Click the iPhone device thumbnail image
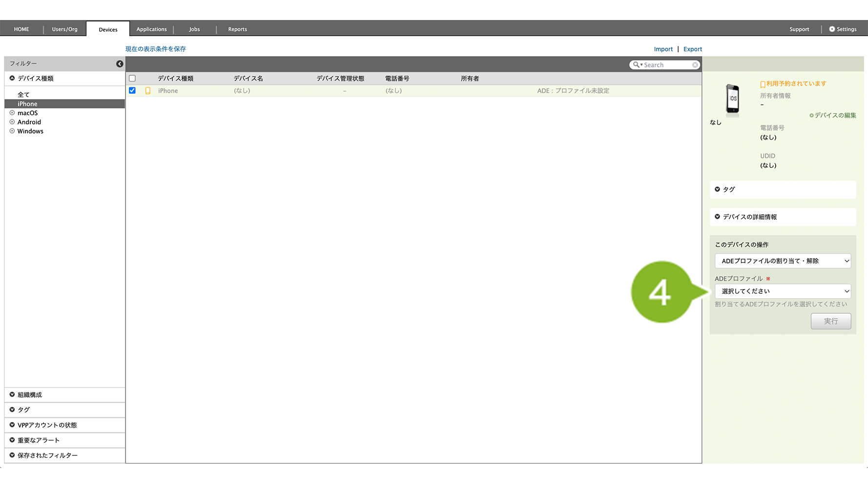Image resolution: width=868 pixels, height=488 pixels. 732,99
